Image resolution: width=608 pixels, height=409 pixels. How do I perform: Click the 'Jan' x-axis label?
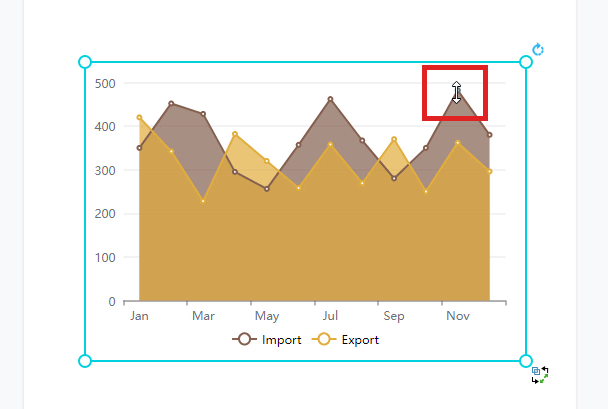tap(139, 316)
